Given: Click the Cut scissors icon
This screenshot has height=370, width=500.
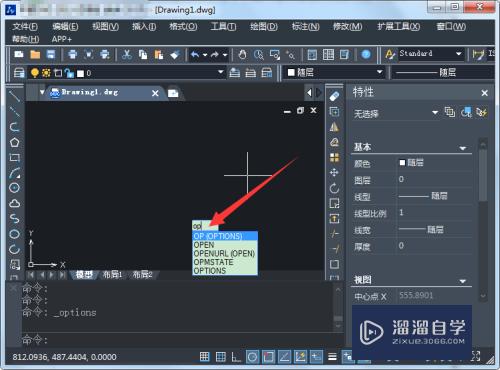Looking at the screenshot, I should click(x=127, y=55).
